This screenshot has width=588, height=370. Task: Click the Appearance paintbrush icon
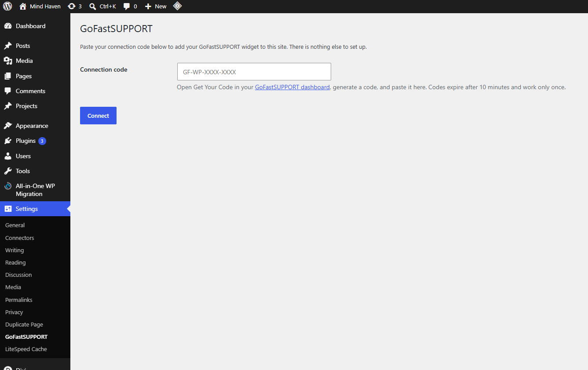click(x=8, y=126)
